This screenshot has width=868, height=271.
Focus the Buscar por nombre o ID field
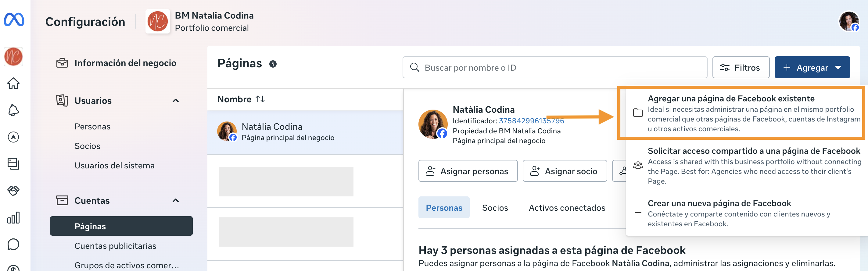(x=555, y=68)
